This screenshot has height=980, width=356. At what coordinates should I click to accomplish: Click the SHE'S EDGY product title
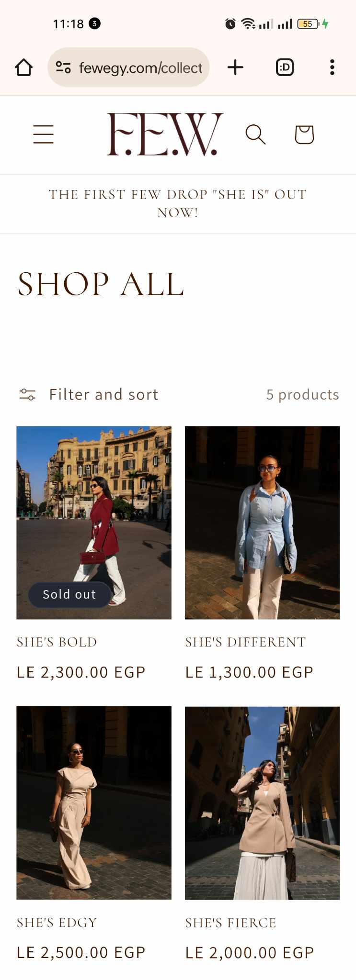pyautogui.click(x=57, y=923)
